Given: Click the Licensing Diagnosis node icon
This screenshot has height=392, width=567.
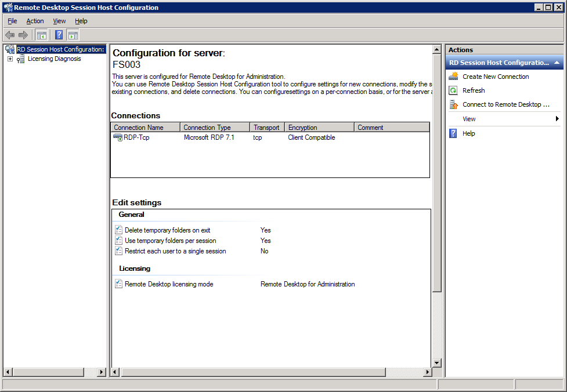Looking at the screenshot, I should coord(21,59).
